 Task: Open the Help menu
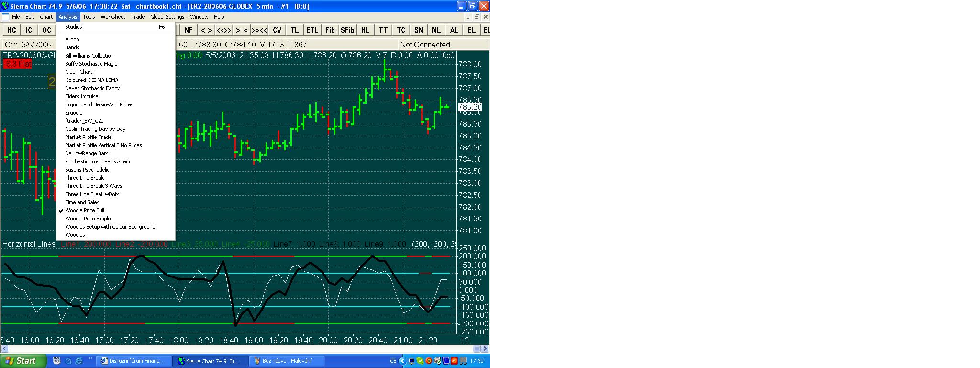click(x=219, y=17)
